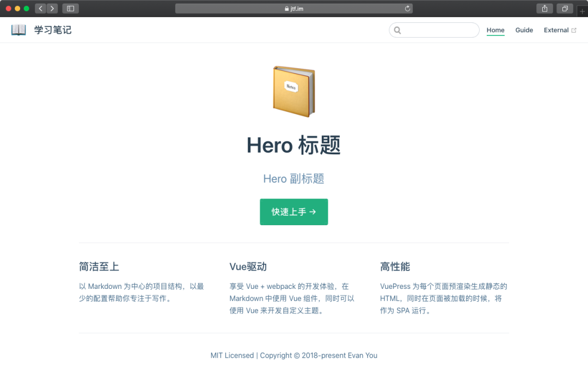Open a new tab with plus button
588x375 pixels.
pos(583,11)
